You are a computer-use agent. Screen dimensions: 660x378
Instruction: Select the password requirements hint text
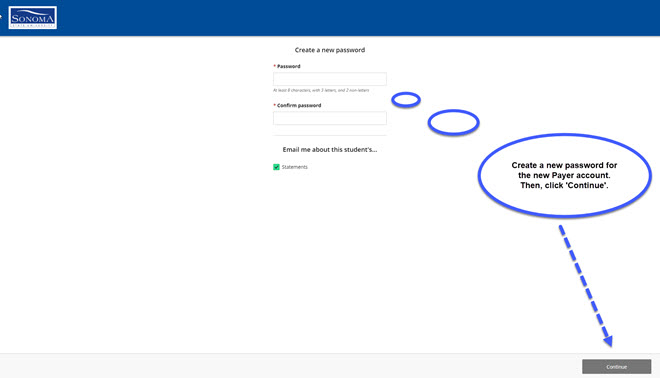pos(321,90)
